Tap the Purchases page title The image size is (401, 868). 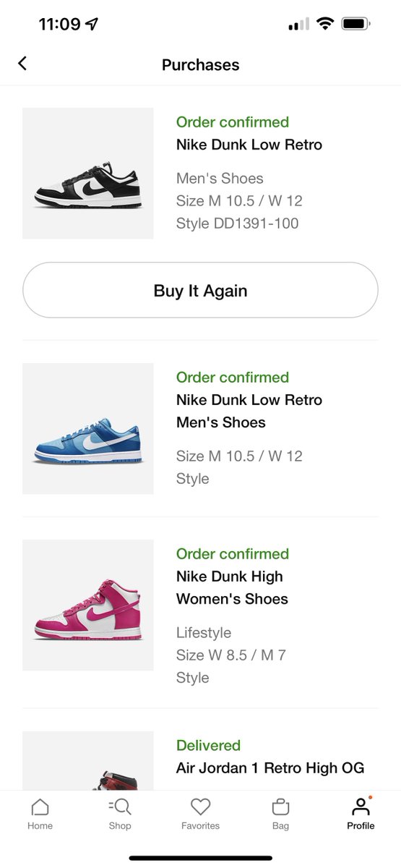click(x=200, y=64)
